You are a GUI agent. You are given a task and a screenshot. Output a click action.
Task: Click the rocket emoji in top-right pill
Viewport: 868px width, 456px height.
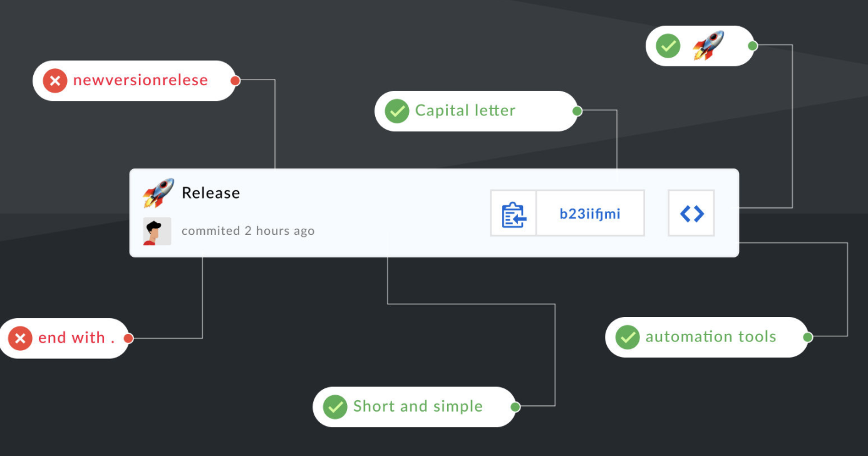tap(708, 45)
